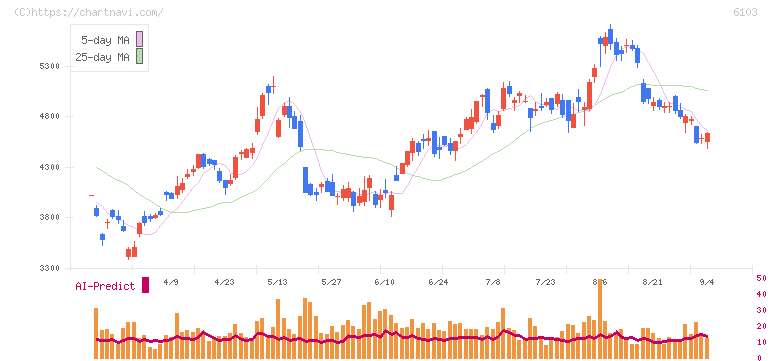The image size is (772, 361).
Task: Click the "AI-Predict" label
Action: pos(105,286)
